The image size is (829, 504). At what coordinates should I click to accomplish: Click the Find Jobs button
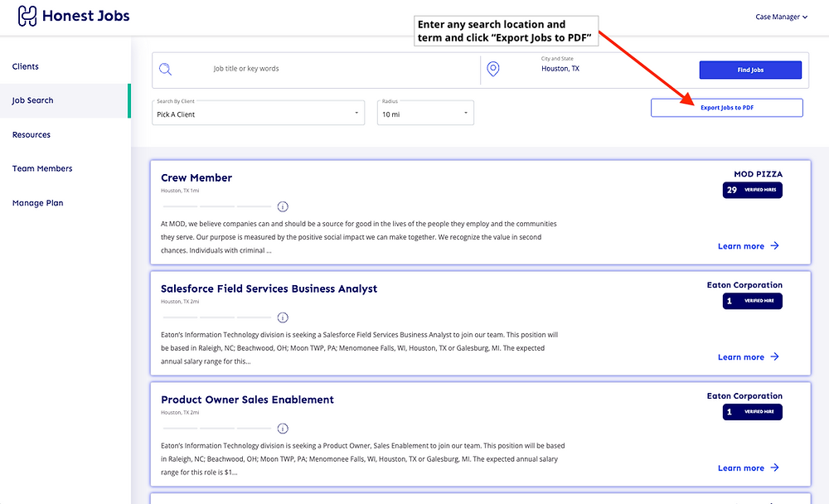749,70
